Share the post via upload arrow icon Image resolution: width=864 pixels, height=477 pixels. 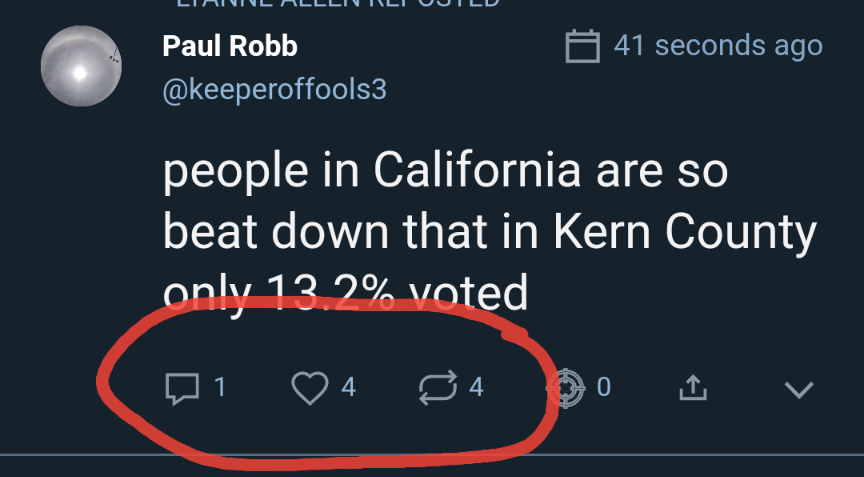point(692,388)
